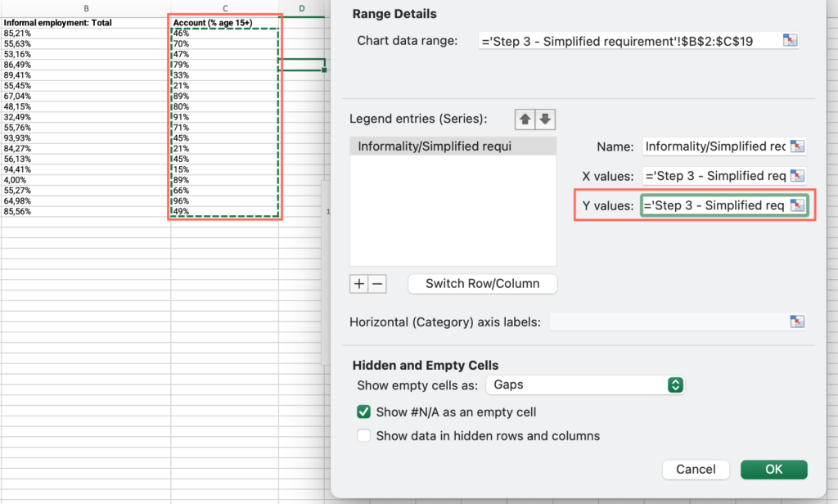Select the cell containing 55,45%
The height and width of the screenshot is (504, 838).
[x=86, y=86]
